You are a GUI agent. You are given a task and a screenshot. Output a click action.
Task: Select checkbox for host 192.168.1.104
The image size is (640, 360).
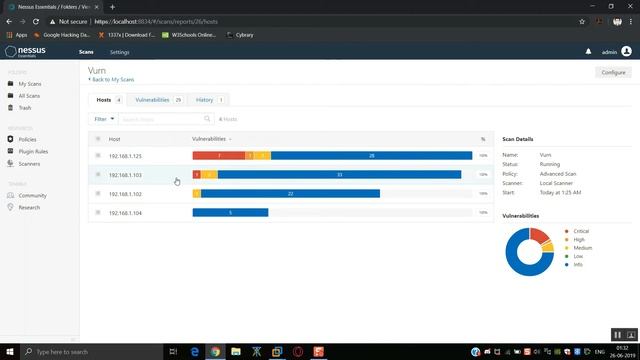click(98, 212)
